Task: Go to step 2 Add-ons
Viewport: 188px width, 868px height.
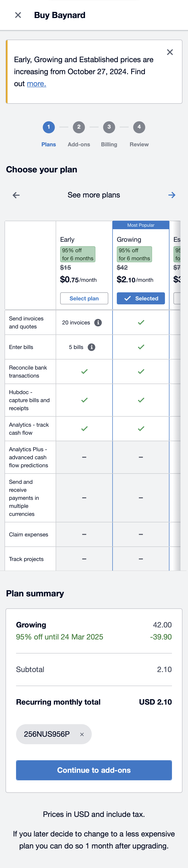Action: pyautogui.click(x=79, y=127)
